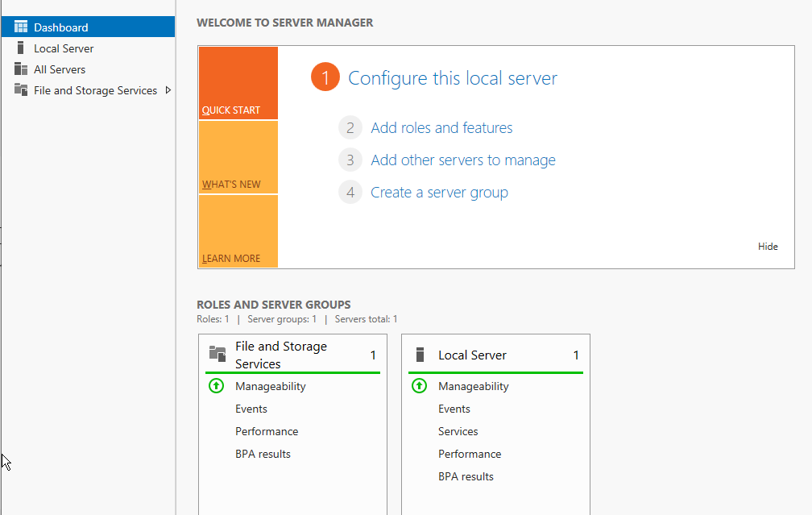Click server count 1 on File and Storage tile

tap(373, 355)
